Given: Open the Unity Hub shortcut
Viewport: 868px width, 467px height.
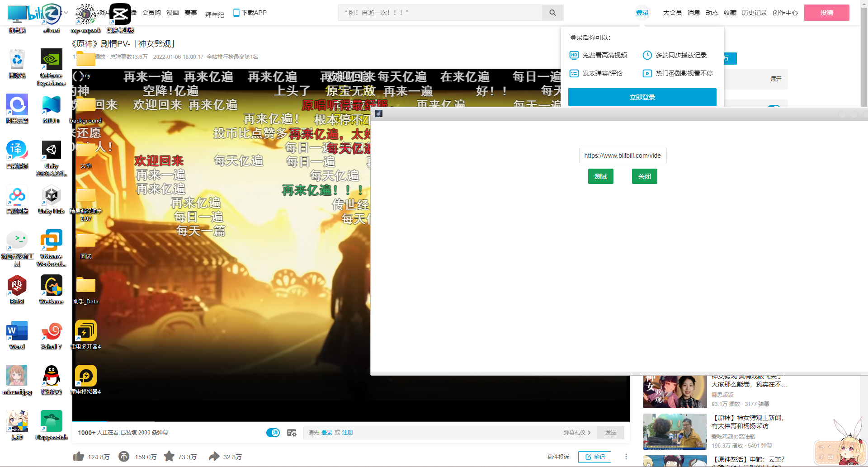Looking at the screenshot, I should pyautogui.click(x=51, y=199).
